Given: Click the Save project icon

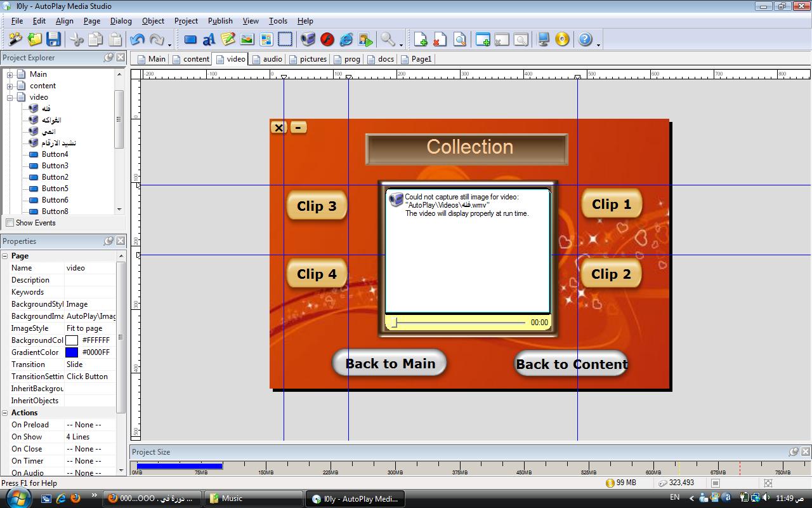Looking at the screenshot, I should pos(53,39).
